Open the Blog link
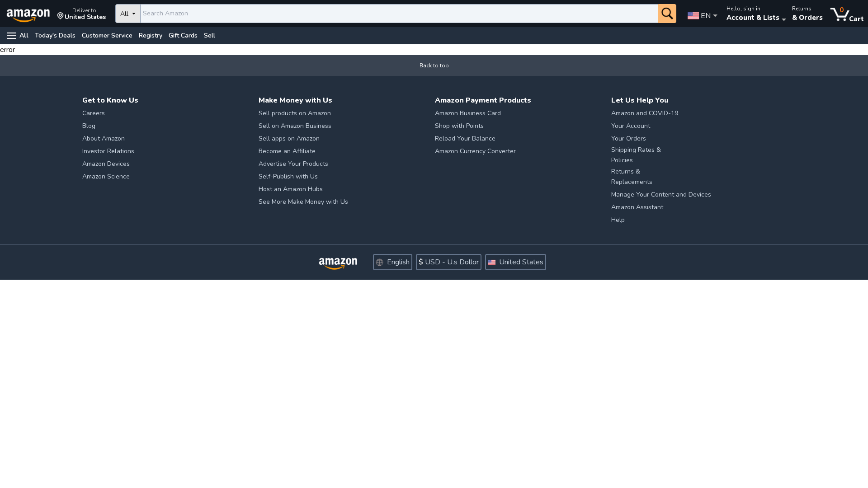This screenshot has height=488, width=868. point(89,126)
